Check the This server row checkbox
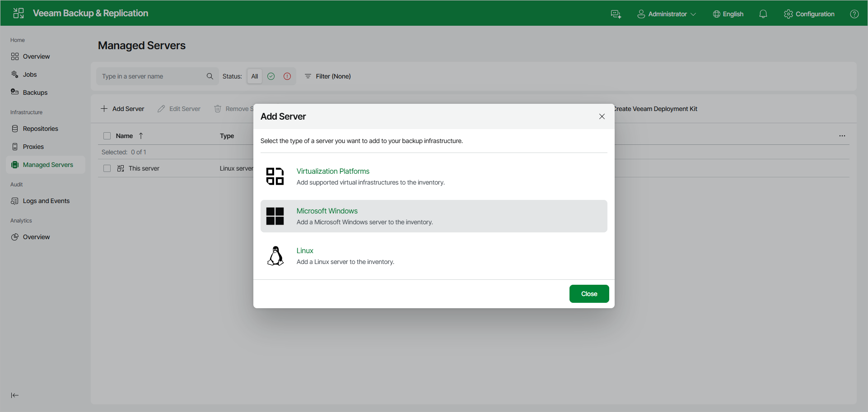 coord(107,168)
